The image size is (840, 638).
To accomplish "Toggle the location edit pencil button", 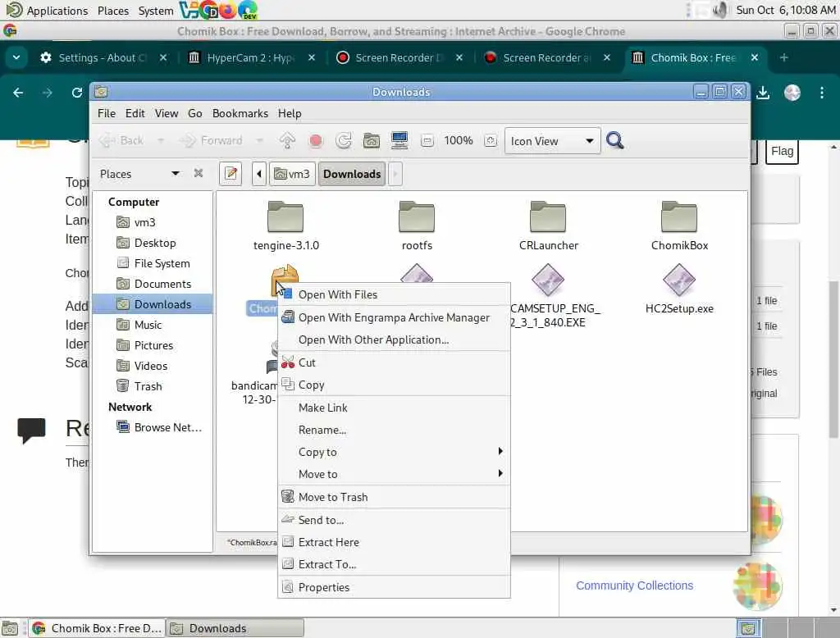I will [231, 174].
